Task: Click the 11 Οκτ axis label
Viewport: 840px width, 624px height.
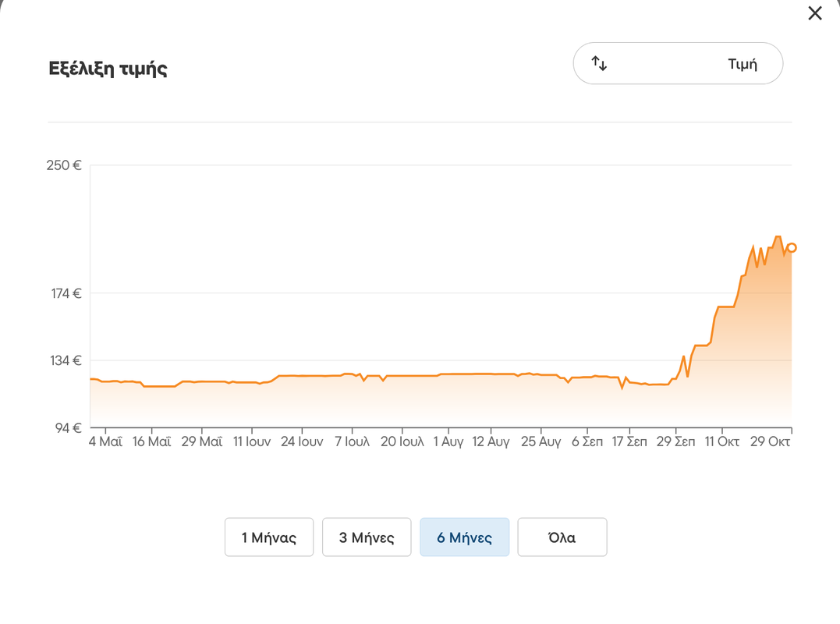Action: (721, 442)
